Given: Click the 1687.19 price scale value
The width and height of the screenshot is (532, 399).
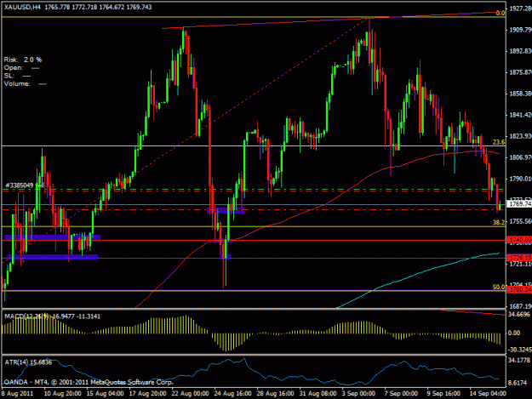Looking at the screenshot, I should click(520, 306).
